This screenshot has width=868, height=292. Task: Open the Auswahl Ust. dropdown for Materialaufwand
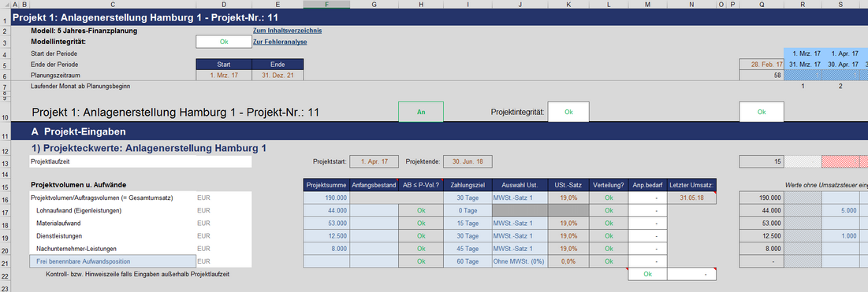click(x=520, y=224)
